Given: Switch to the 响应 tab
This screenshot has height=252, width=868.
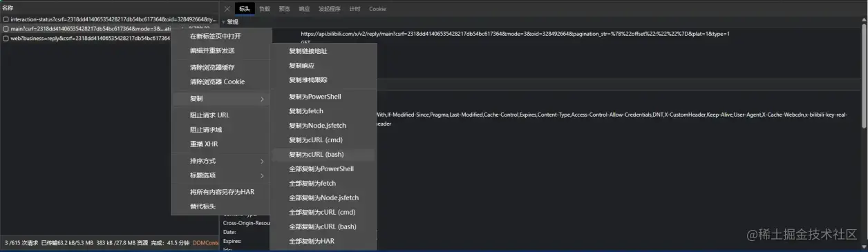Looking at the screenshot, I should 304,9.
